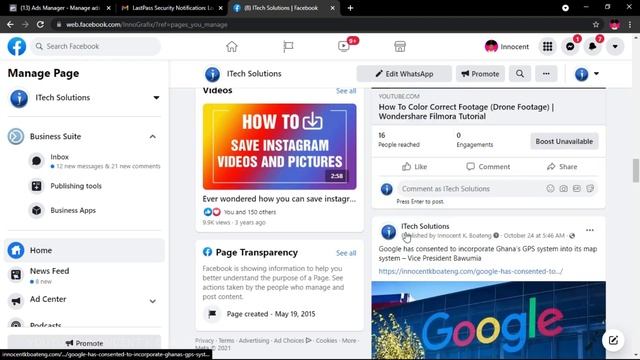Open the account dropdown arrow
Image resolution: width=640 pixels, height=360 pixels.
(x=615, y=47)
